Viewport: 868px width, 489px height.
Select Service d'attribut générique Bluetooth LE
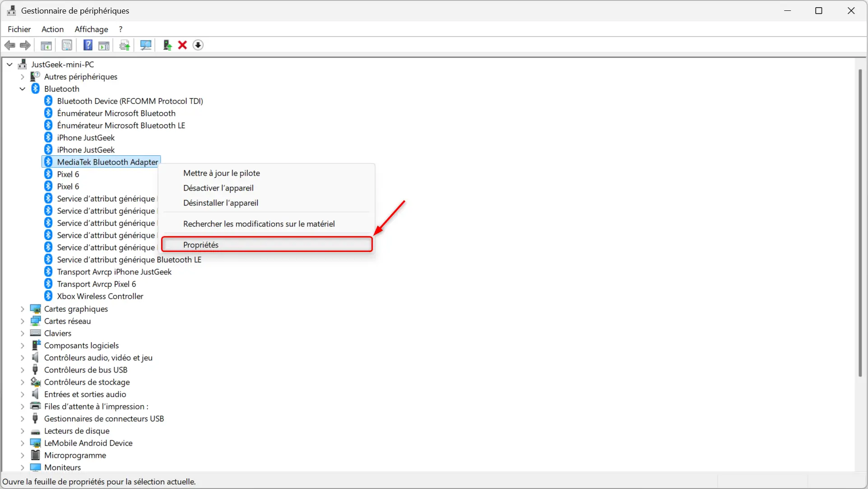129,260
